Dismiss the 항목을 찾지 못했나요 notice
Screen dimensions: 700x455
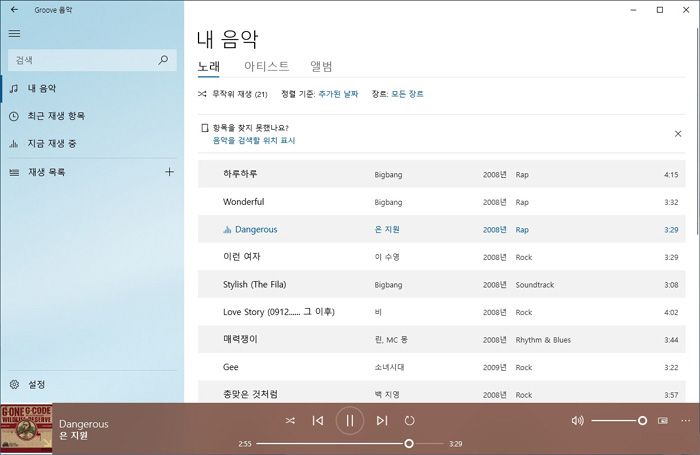click(678, 134)
